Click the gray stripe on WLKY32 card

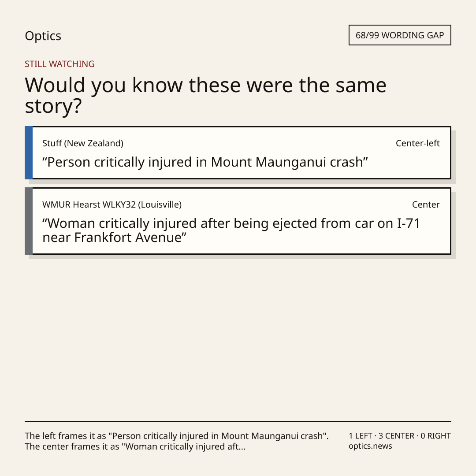[29, 221]
